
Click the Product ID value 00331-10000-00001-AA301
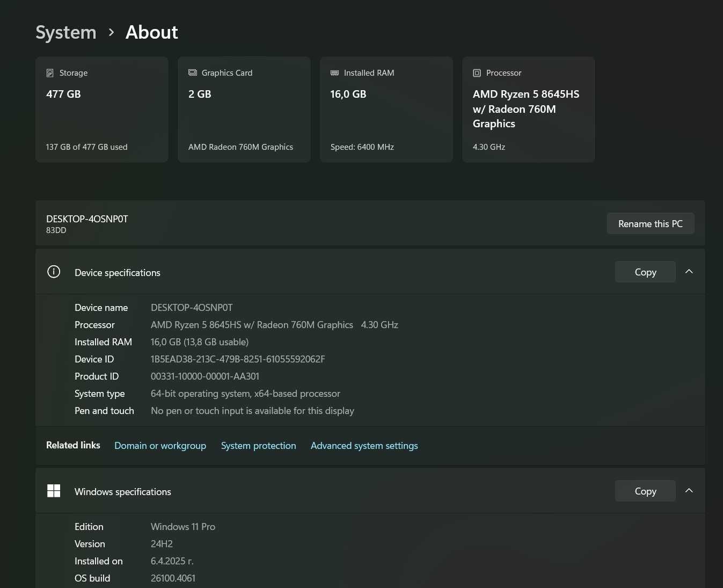pos(205,376)
